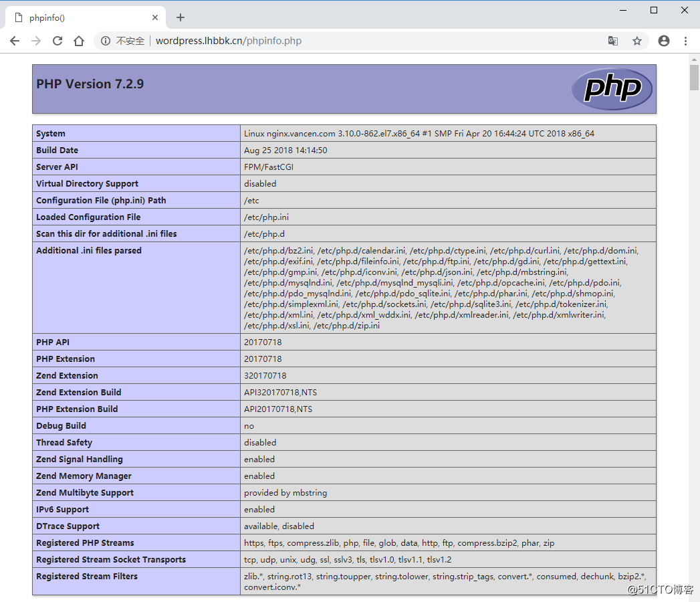Click the 'PHP API' label
Viewport: 700px width, 602px height.
(53, 342)
